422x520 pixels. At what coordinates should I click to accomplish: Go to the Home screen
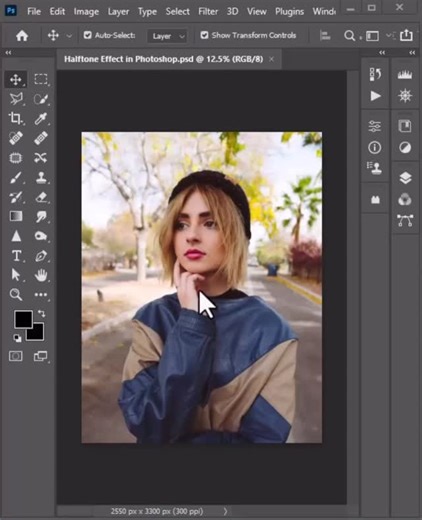(22, 36)
